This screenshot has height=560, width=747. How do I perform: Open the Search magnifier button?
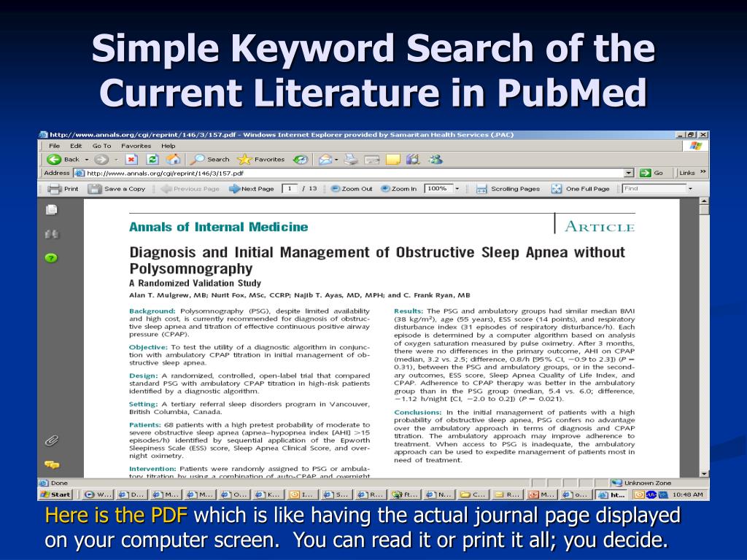pos(209,160)
